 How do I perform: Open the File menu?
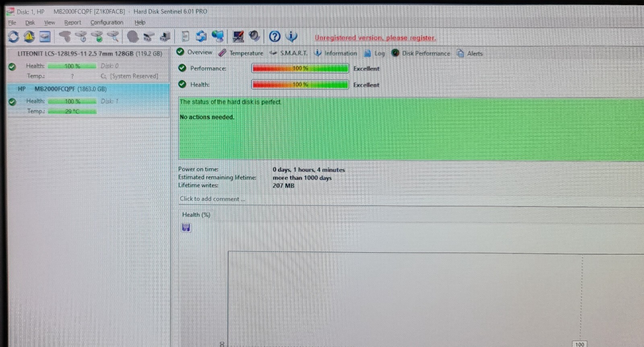12,23
